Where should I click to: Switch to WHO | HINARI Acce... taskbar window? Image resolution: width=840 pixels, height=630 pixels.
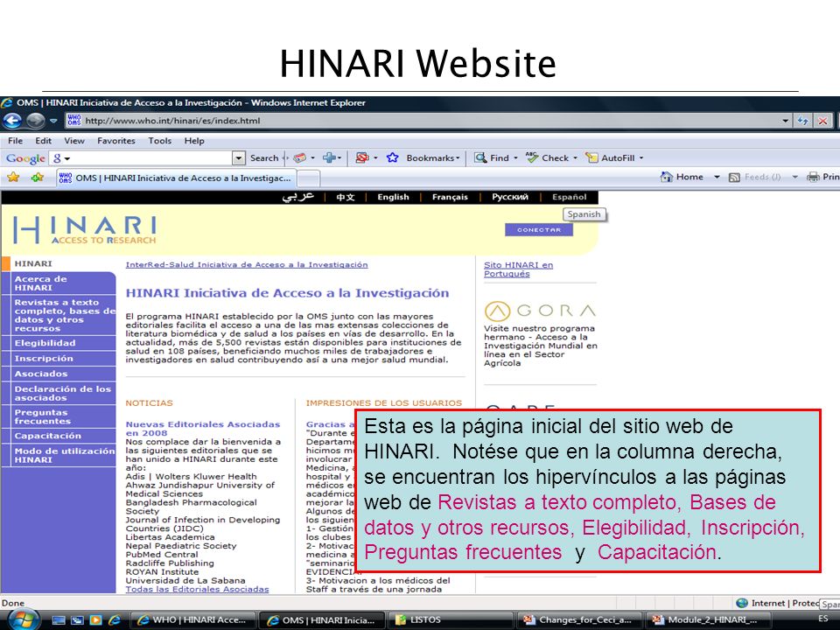pos(193,619)
